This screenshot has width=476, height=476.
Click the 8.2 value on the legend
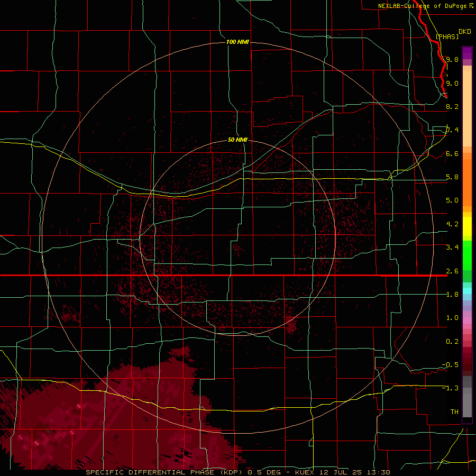tap(452, 106)
